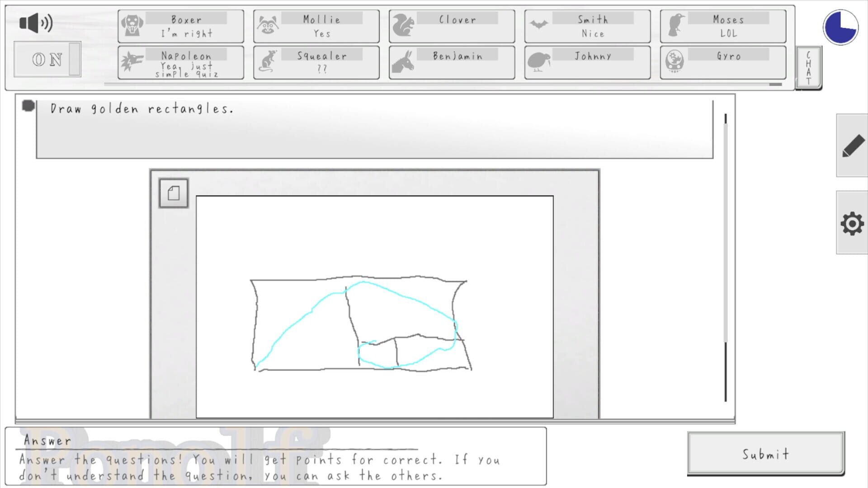Click Smith's bat avatar icon

tap(539, 24)
